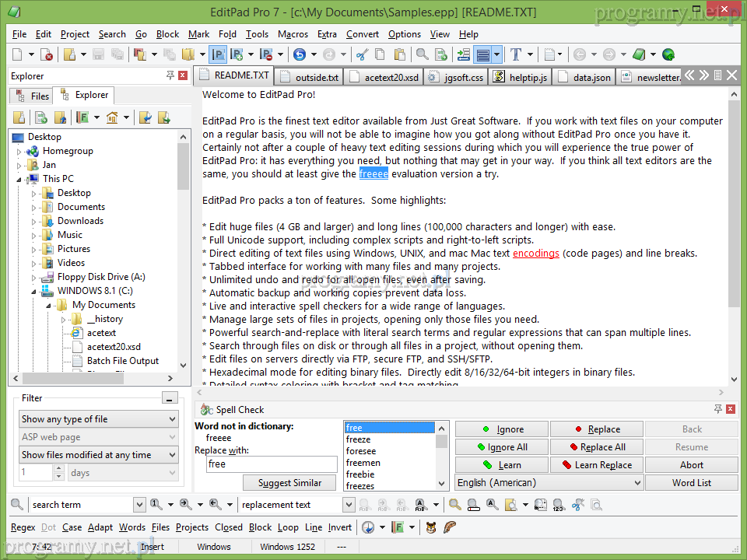747x560 pixels.
Task: Toggle the Words search option
Action: (x=132, y=527)
